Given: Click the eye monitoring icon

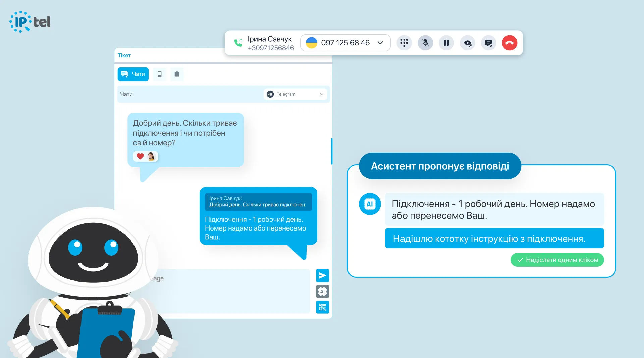Looking at the screenshot, I should 468,43.
